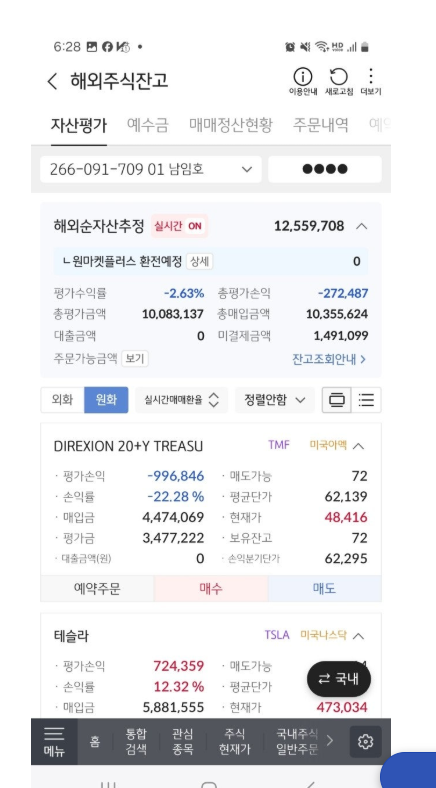Viewport: 436px width, 788px height.
Task: Collapse the DIREXION TMF holding card
Action: [358, 446]
